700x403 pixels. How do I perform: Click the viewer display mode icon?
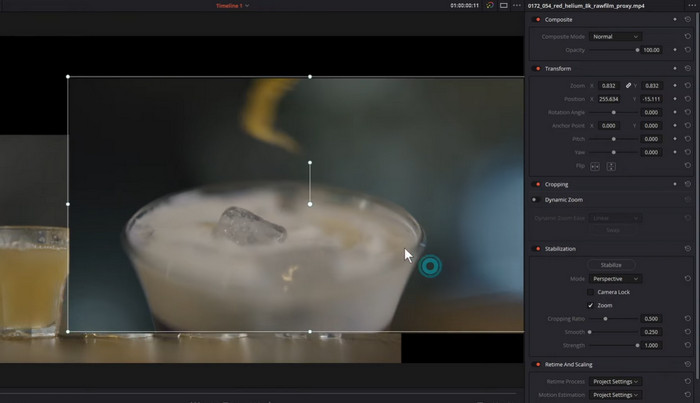[504, 5]
